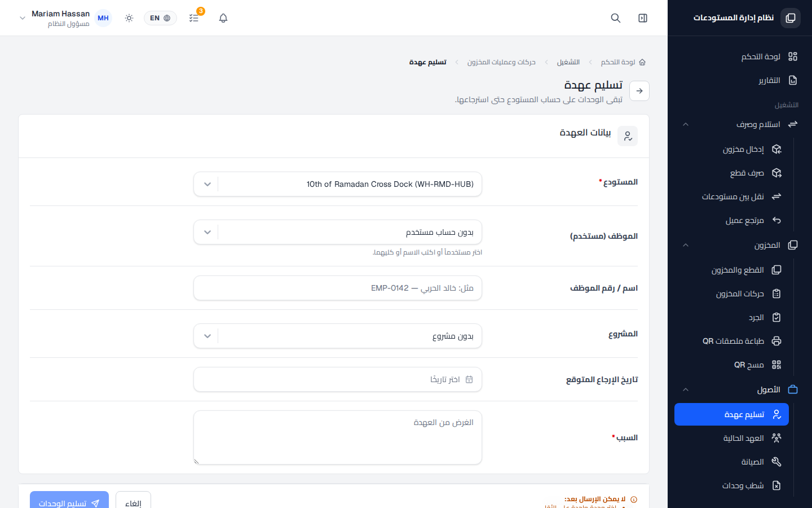Click the warehouse system logo icon
The width and height of the screenshot is (812, 508).
pos(791,18)
